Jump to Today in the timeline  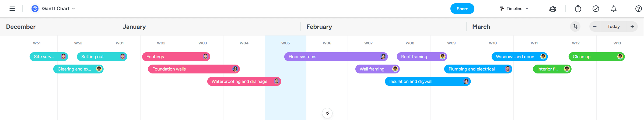pyautogui.click(x=614, y=27)
